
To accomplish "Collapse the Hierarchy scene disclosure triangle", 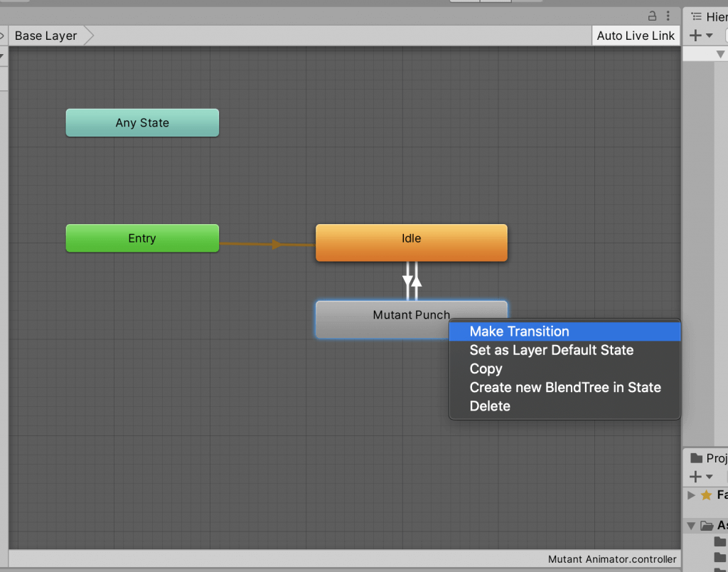I will pos(720,54).
